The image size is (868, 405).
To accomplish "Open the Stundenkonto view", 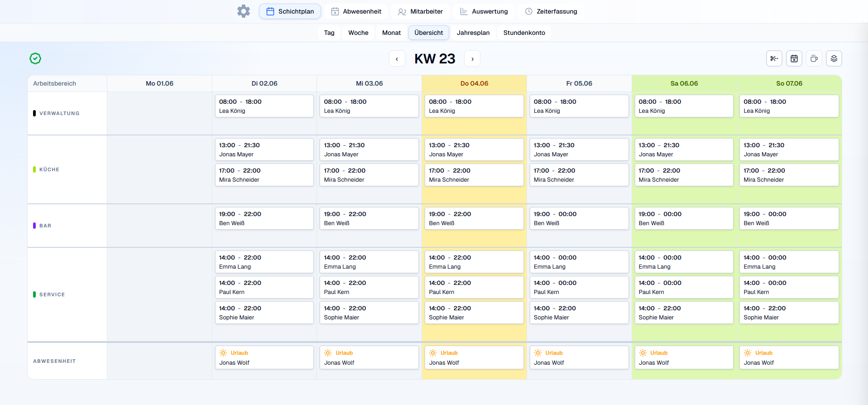I will [524, 33].
